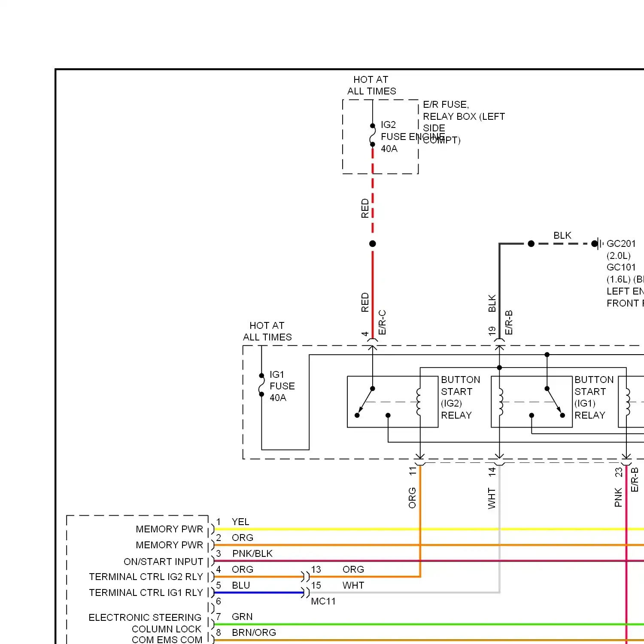
Task: Click the vertical BLK label beside pin 19
Action: (x=492, y=303)
